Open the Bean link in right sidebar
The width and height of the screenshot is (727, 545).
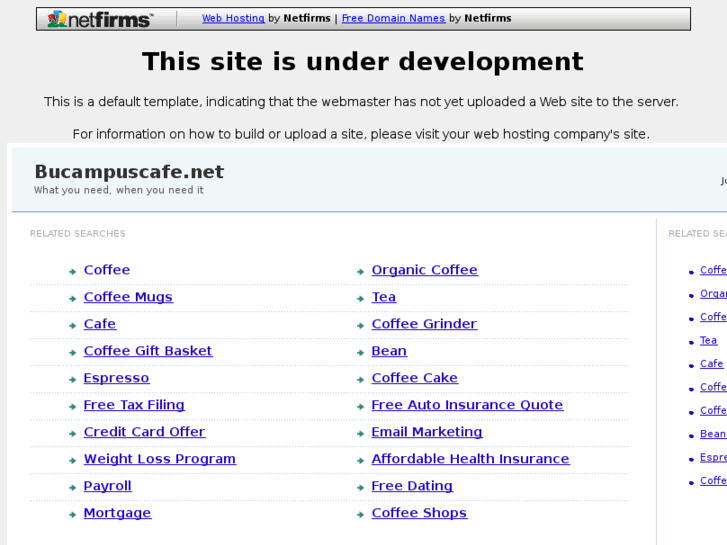click(713, 434)
